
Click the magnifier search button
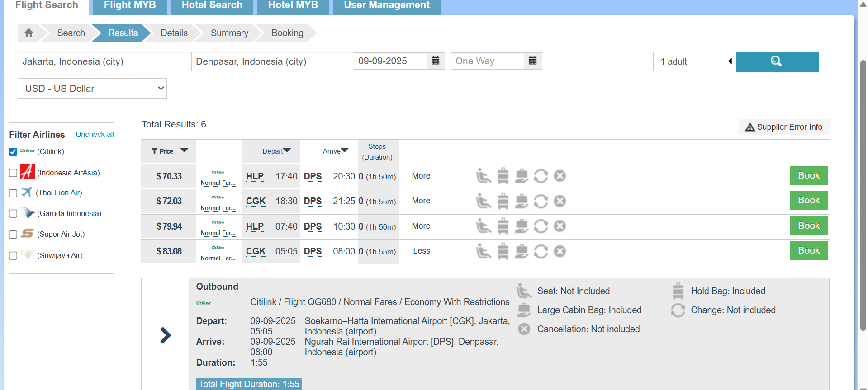click(x=777, y=61)
